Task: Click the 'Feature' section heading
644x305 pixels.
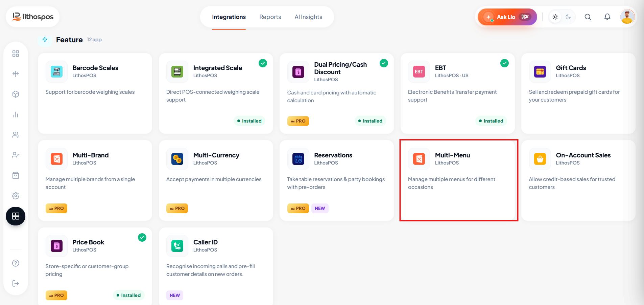Action: [69, 40]
